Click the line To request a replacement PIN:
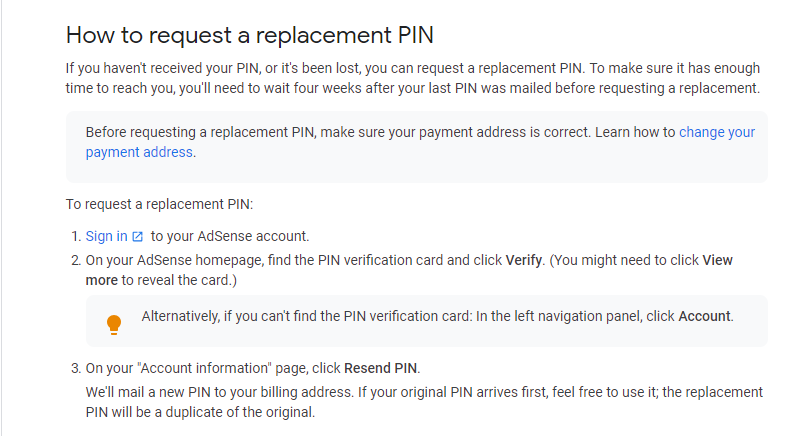800x436 pixels. (x=160, y=204)
